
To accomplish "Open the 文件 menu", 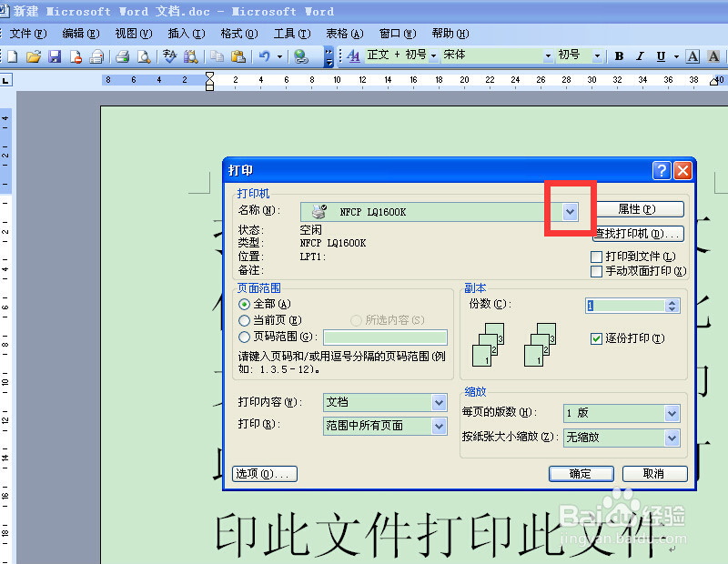I will [x=28, y=34].
